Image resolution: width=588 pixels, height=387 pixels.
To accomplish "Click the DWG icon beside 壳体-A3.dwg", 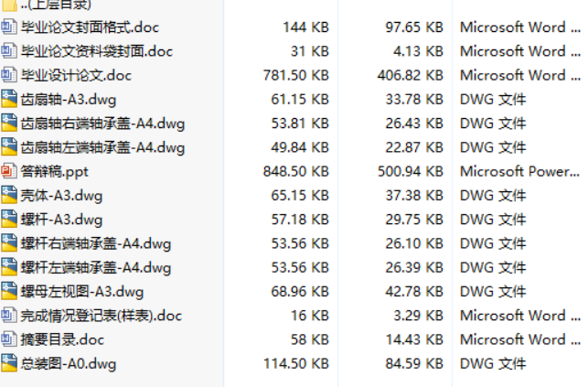I will click(x=9, y=195).
